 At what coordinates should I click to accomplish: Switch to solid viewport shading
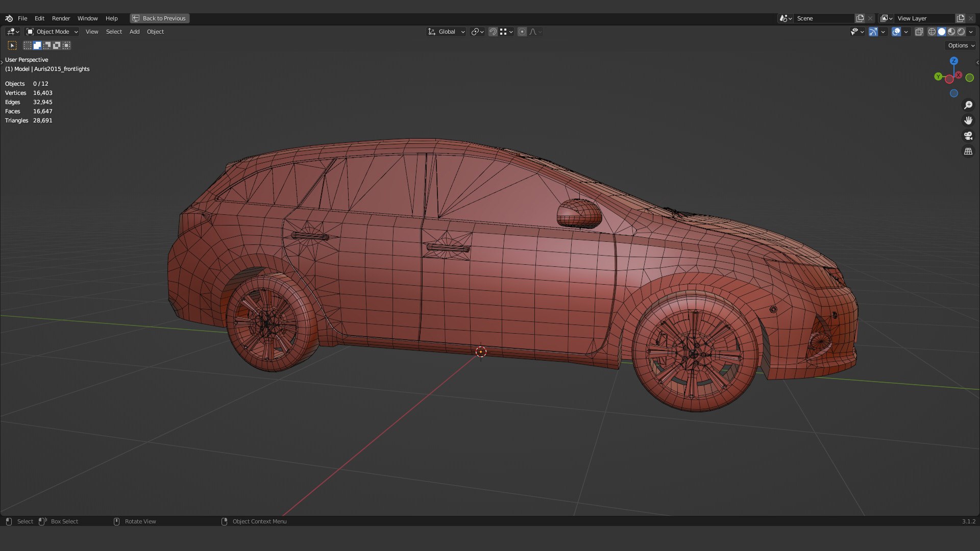(942, 32)
